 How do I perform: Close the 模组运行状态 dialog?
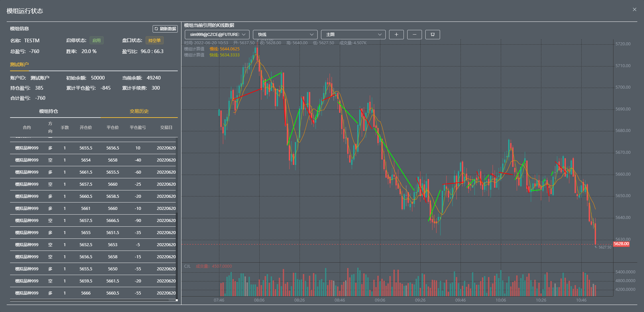coord(634,9)
